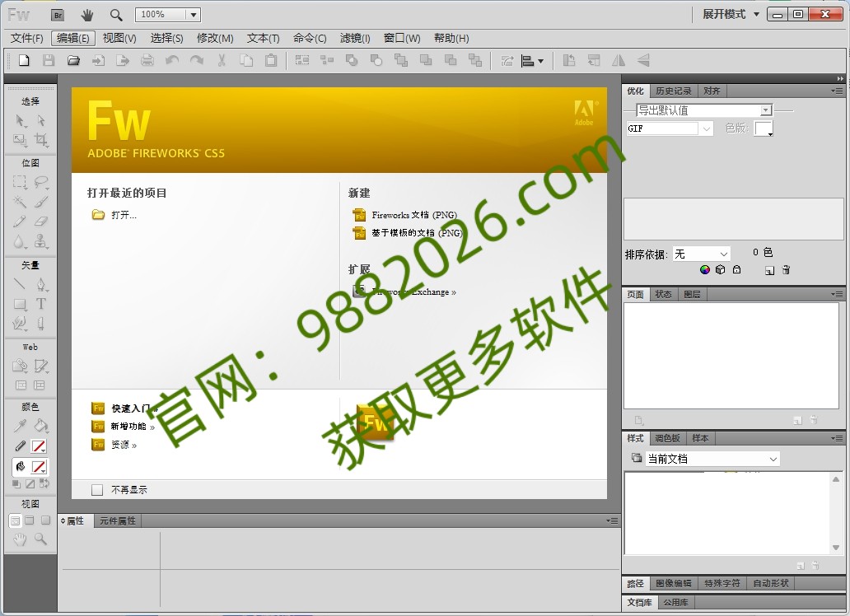Select the Magic Wand tool
The height and width of the screenshot is (616, 850).
[x=20, y=202]
